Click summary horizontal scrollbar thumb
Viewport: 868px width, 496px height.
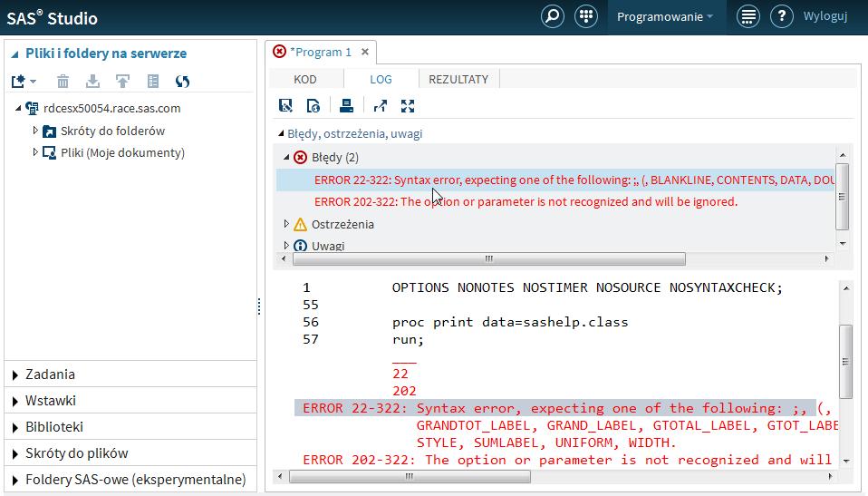click(x=488, y=258)
